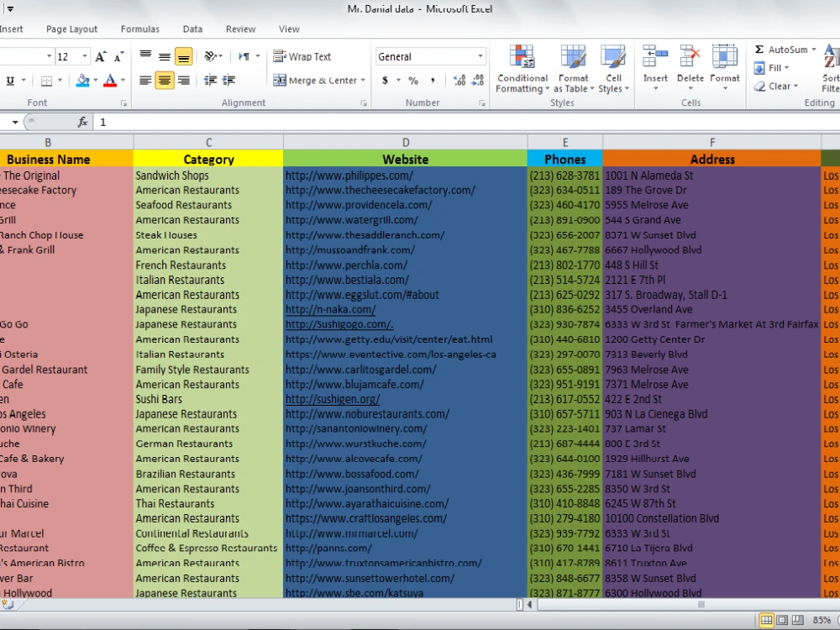This screenshot has width=840, height=630.
Task: Toggle bottom align button
Action: click(183, 56)
